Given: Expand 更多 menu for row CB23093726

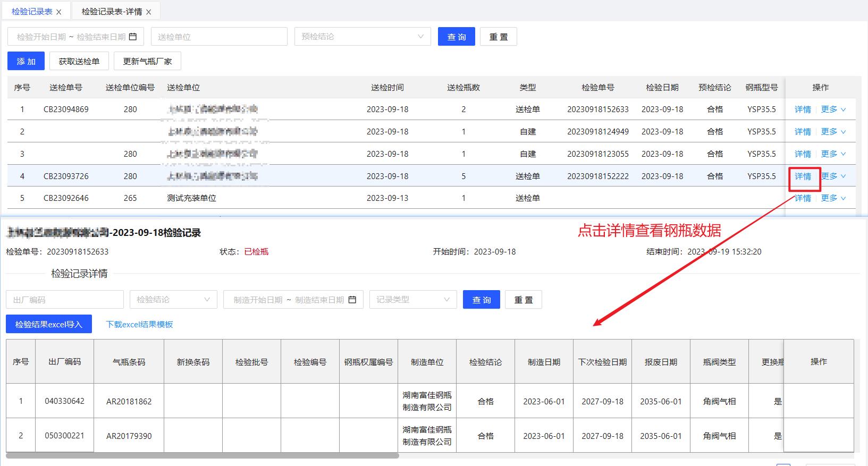Looking at the screenshot, I should 833,176.
